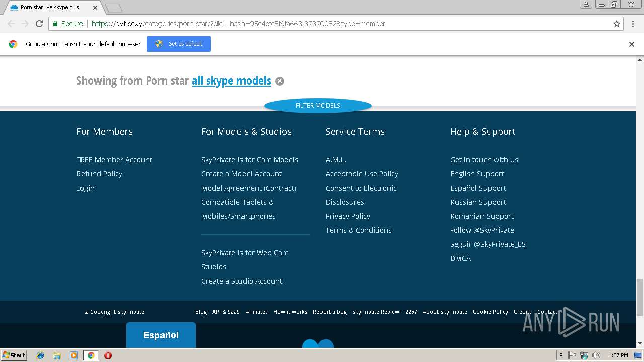This screenshot has height=362, width=644.
Task: Open the red Opera taskbar icon
Action: [108, 355]
